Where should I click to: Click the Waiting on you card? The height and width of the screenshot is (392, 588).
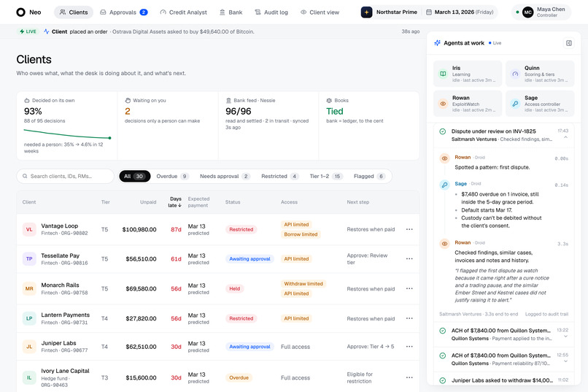pos(167,126)
